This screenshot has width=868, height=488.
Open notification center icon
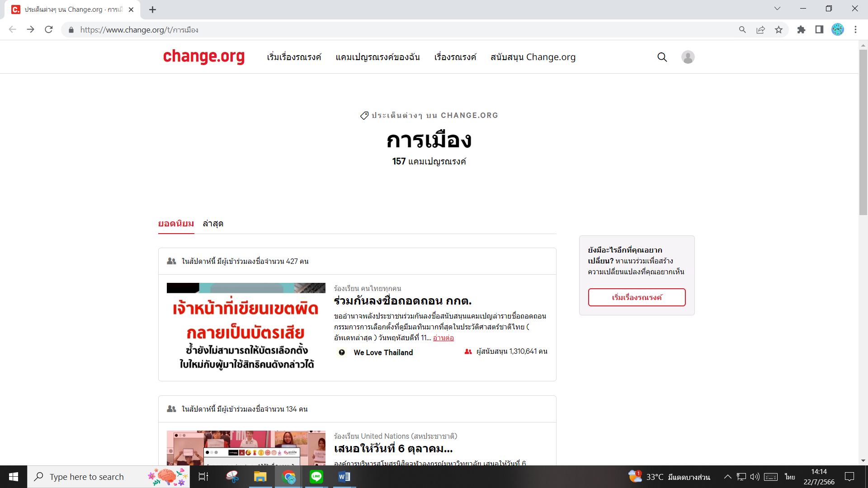(849, 477)
